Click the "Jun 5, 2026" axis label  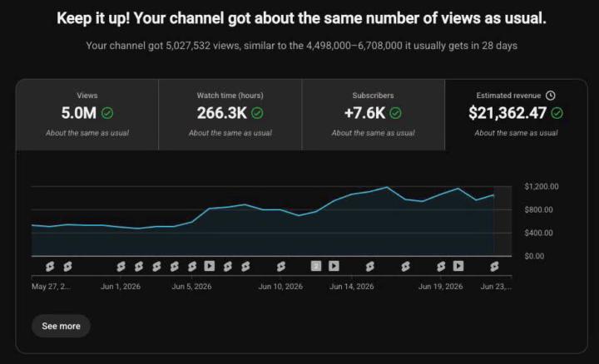click(x=192, y=287)
